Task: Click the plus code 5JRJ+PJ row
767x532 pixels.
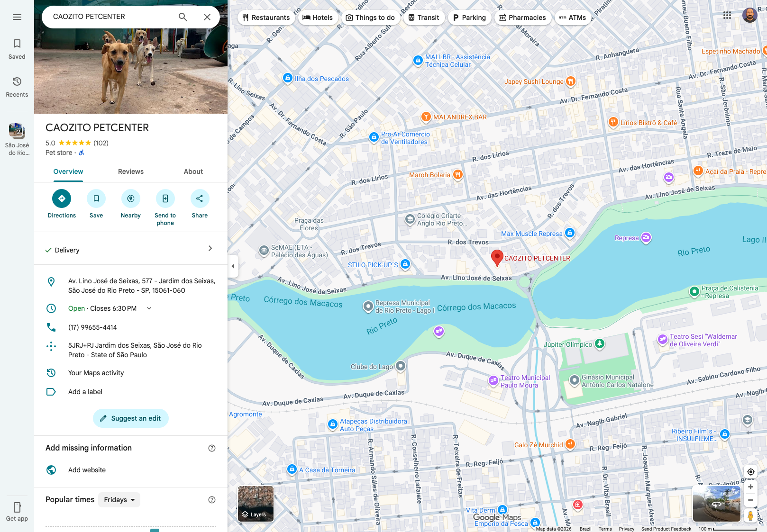Action: point(131,350)
